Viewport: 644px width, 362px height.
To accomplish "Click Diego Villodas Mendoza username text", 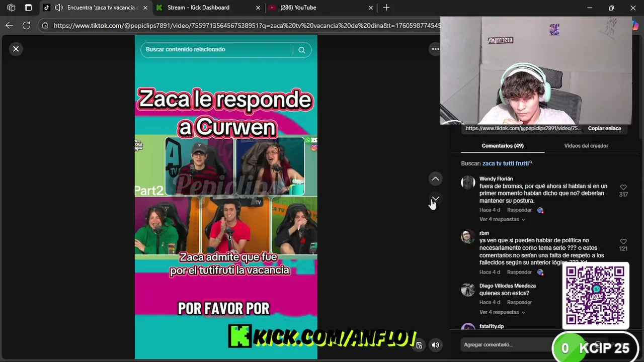I will (508, 286).
